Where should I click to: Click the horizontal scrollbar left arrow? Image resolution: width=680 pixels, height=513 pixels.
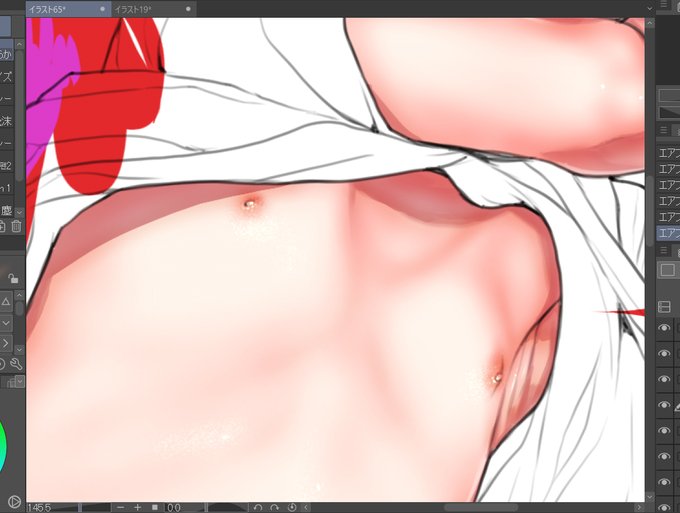pos(306,507)
